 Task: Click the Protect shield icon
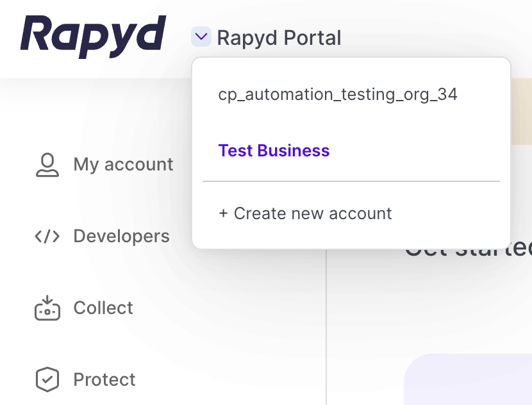click(47, 379)
